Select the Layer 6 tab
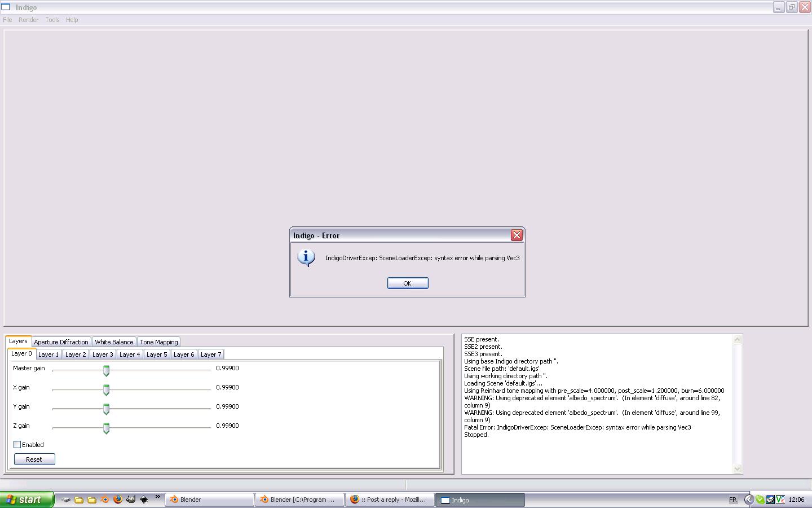 (184, 354)
